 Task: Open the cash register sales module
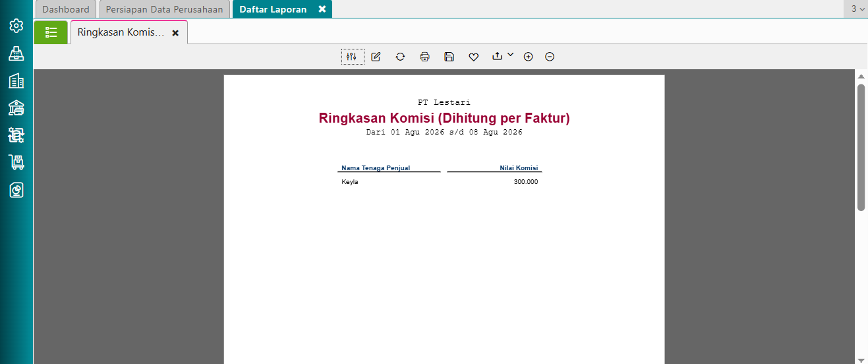coord(16,53)
